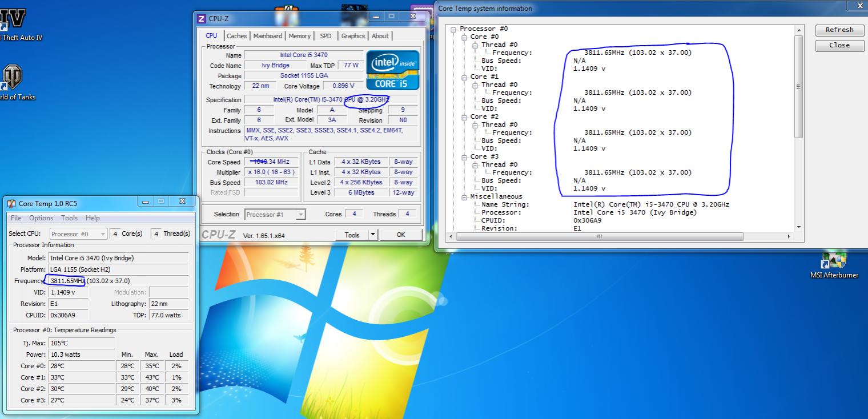Click the Intel Core i5 logo in CPU-Z

392,70
